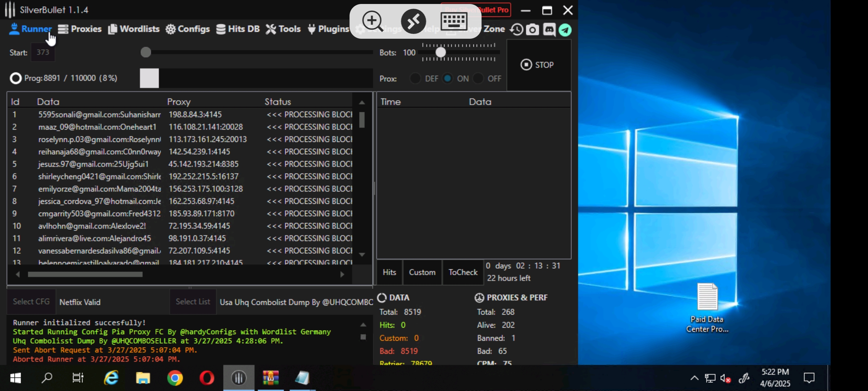Viewport: 868px width, 391px height.
Task: Select ON proxy mode radio
Action: click(448, 79)
